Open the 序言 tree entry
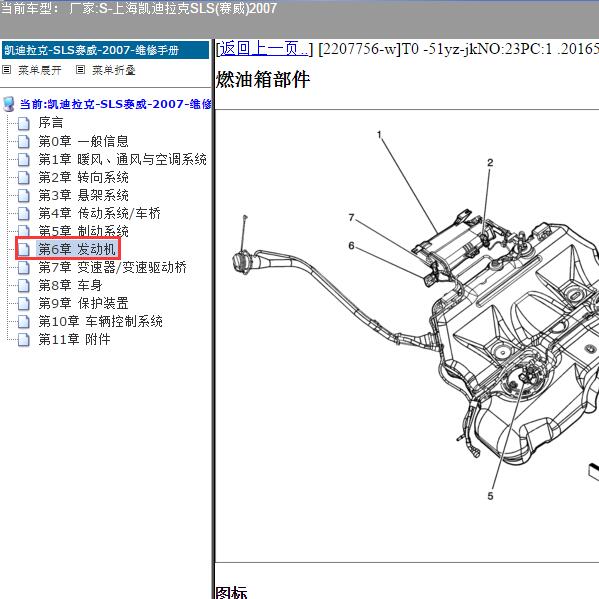This screenshot has width=599, height=599. [51, 123]
